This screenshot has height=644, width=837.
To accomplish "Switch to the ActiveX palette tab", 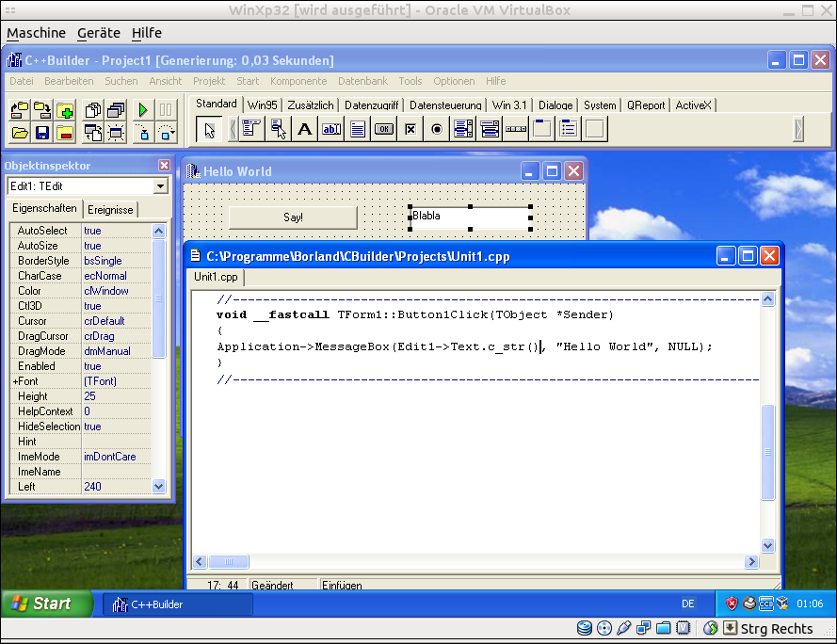I will [x=693, y=105].
